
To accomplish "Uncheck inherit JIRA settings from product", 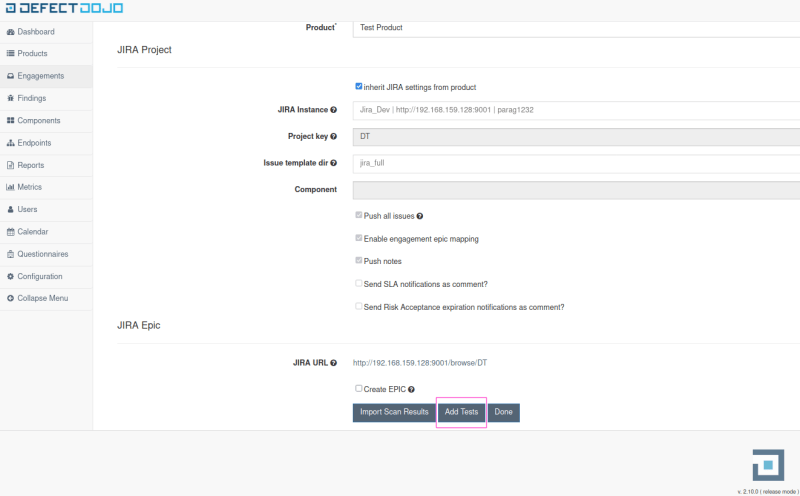I will [359, 86].
